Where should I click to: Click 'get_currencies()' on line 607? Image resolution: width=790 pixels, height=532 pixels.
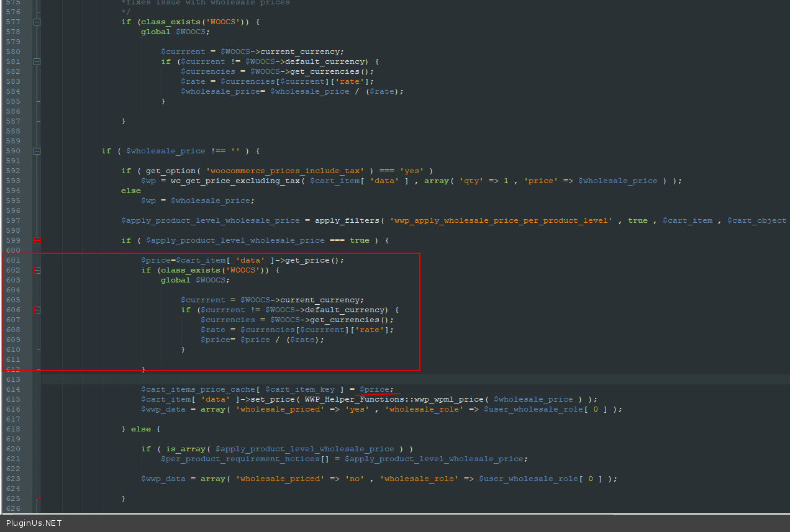point(350,320)
